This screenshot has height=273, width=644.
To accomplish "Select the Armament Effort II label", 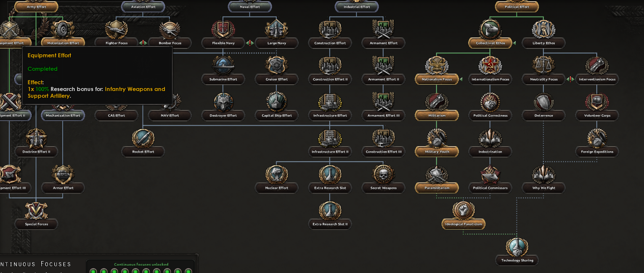I will point(383,79).
